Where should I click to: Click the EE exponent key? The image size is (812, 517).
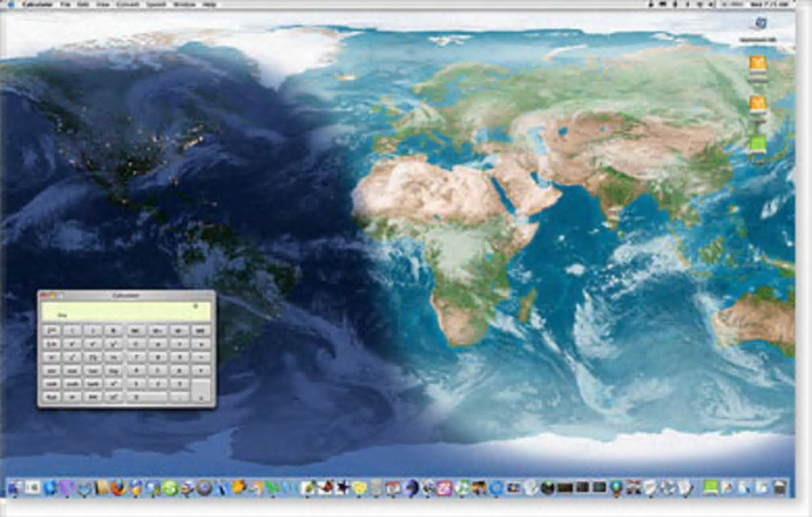point(92,397)
